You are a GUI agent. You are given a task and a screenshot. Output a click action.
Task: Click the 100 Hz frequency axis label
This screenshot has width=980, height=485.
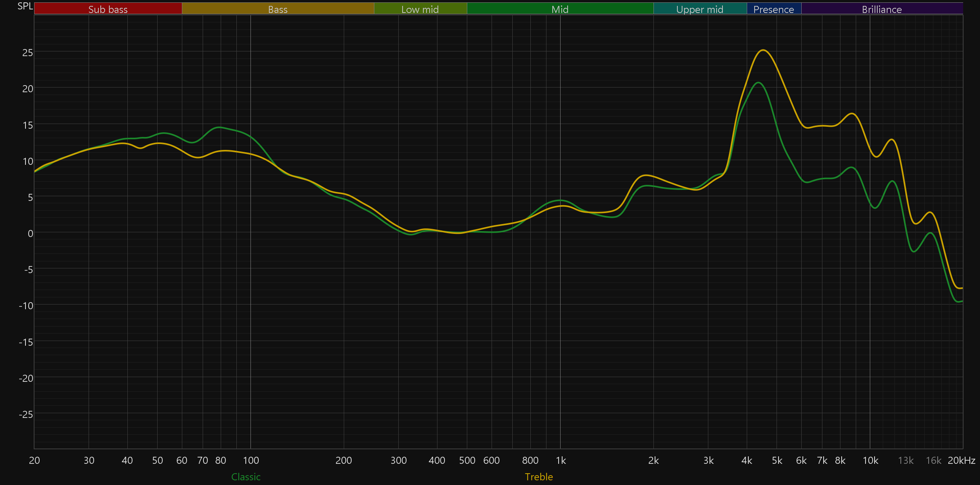tap(251, 461)
